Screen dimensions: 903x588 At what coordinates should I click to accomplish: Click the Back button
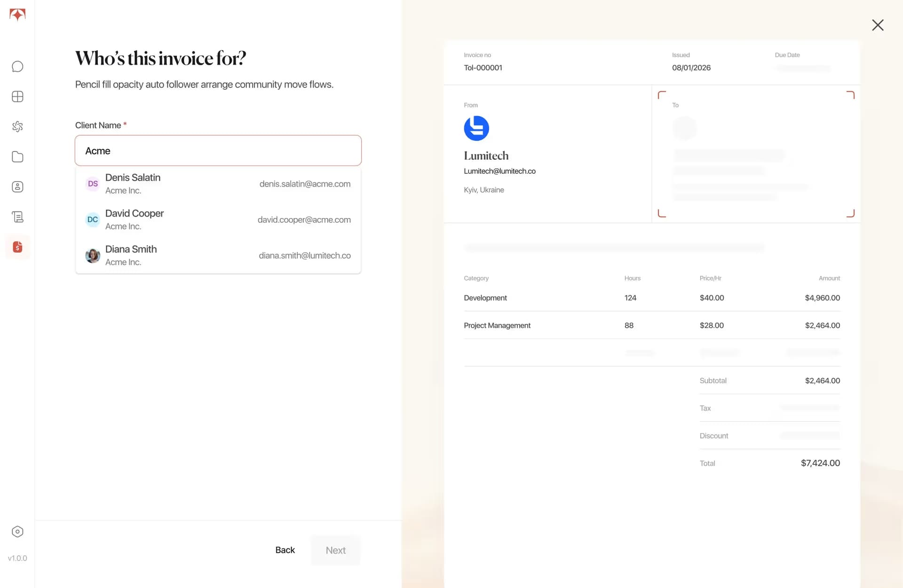click(x=285, y=550)
